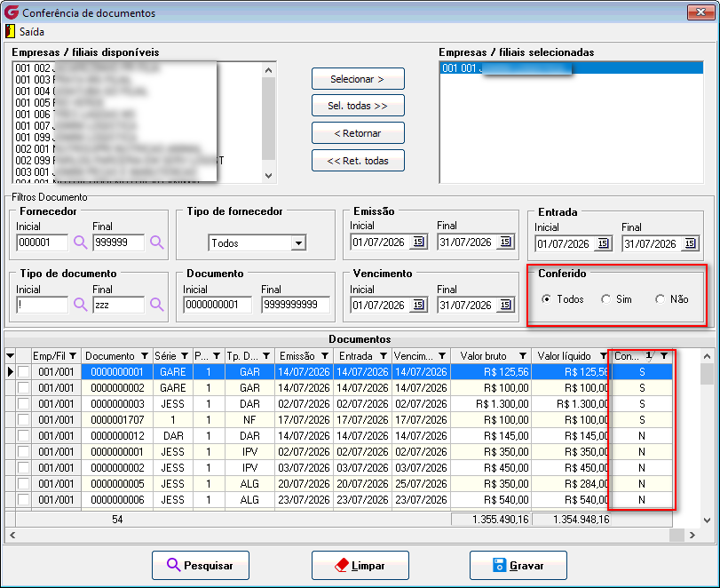Click the P... column filter icon
720x588 pixels.
click(x=217, y=356)
